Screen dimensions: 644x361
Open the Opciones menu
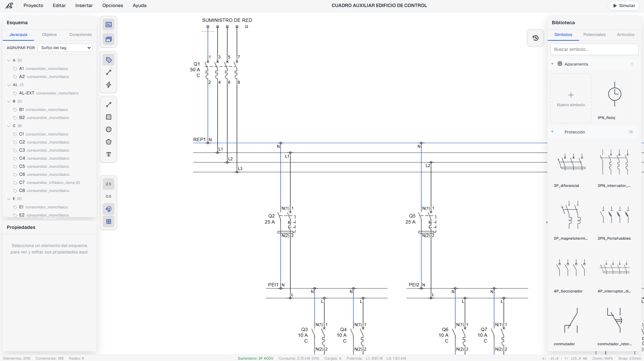113,5
